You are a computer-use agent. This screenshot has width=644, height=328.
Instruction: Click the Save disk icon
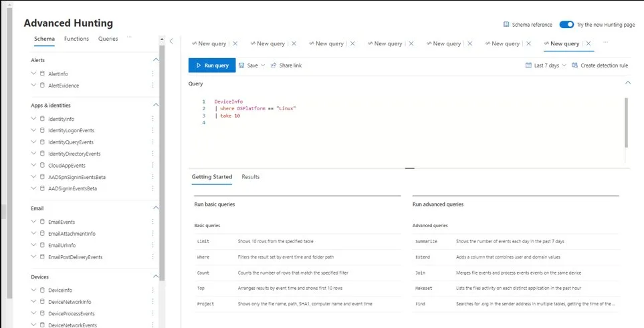coord(241,65)
